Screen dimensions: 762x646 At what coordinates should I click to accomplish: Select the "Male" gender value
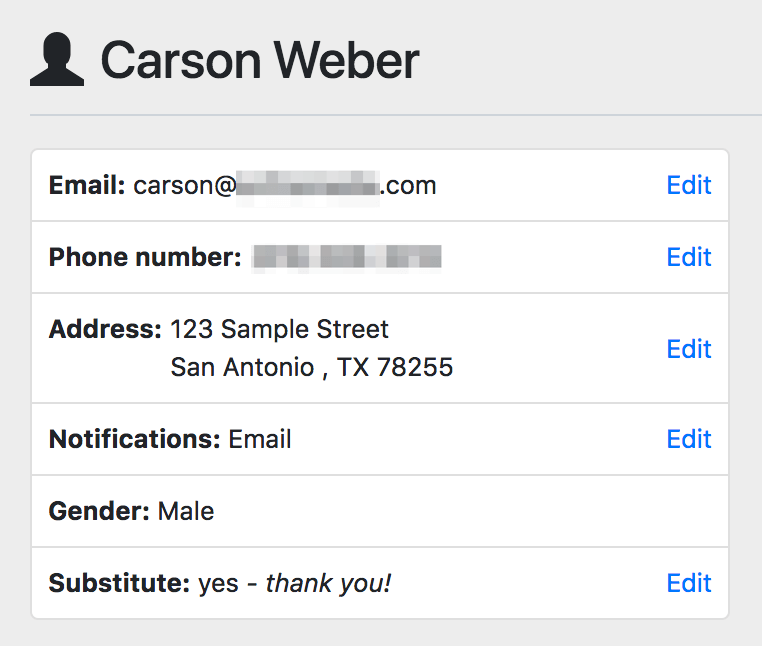point(186,511)
